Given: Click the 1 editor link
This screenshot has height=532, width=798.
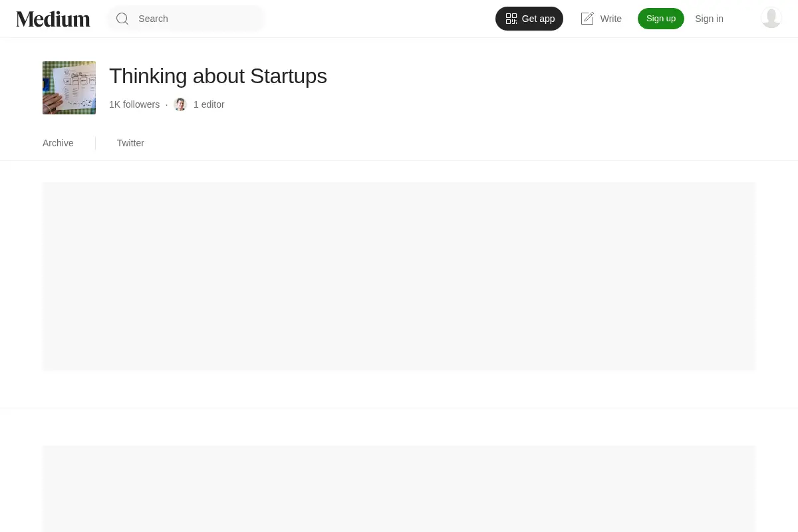Looking at the screenshot, I should (x=209, y=104).
